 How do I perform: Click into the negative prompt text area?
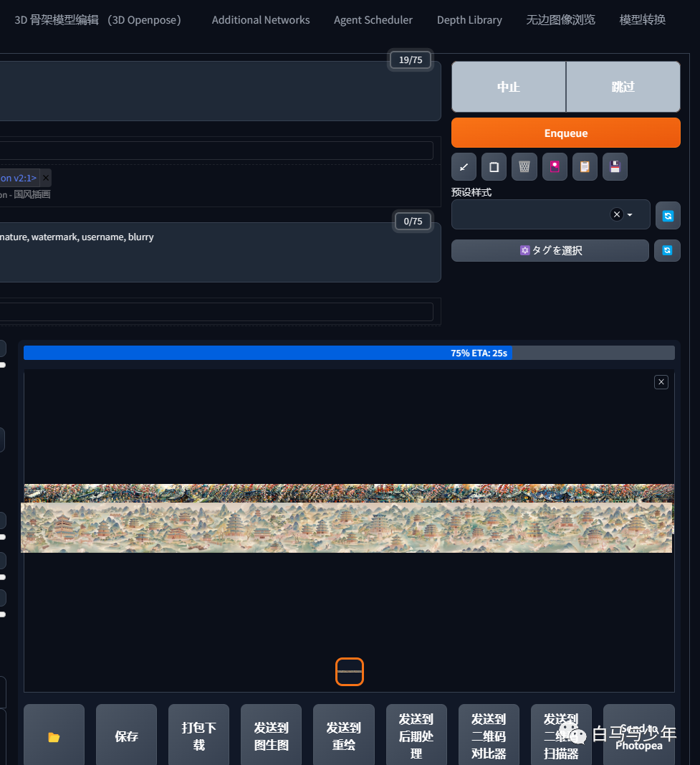pyautogui.click(x=219, y=252)
